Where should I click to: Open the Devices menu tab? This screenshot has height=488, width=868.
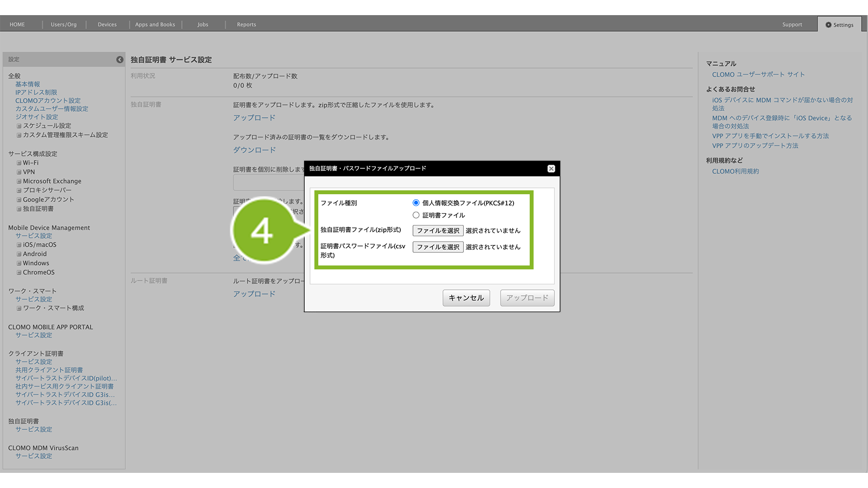click(x=107, y=25)
